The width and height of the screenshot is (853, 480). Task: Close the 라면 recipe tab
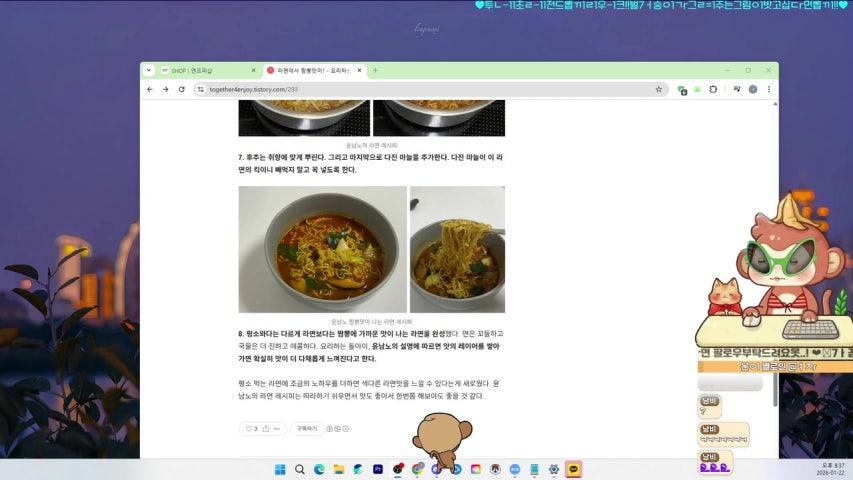359,70
